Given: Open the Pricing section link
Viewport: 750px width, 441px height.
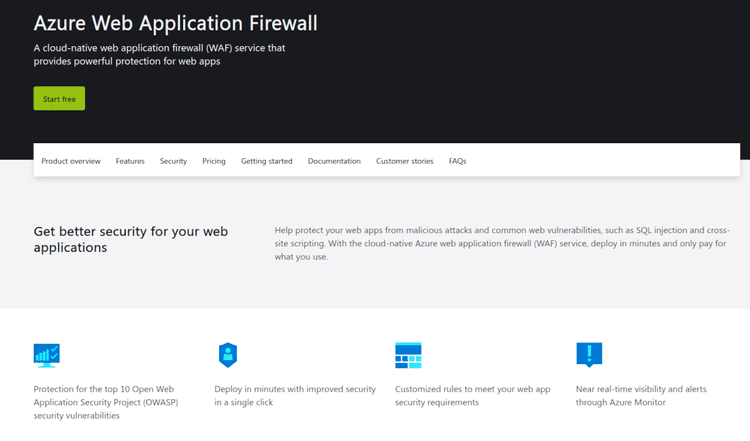Looking at the screenshot, I should tap(214, 161).
